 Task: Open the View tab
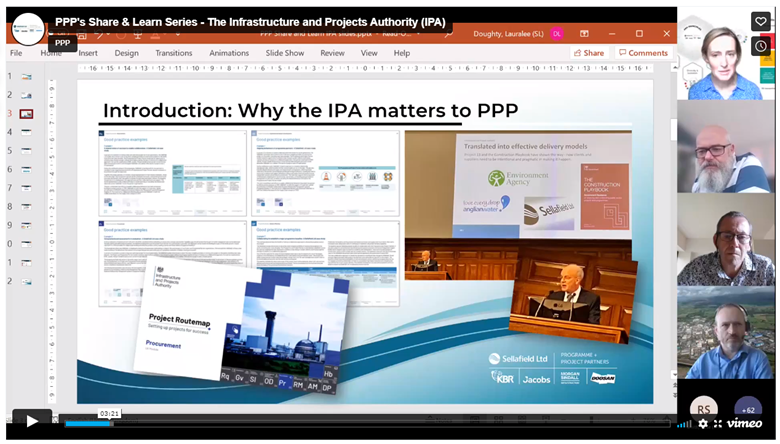(369, 53)
